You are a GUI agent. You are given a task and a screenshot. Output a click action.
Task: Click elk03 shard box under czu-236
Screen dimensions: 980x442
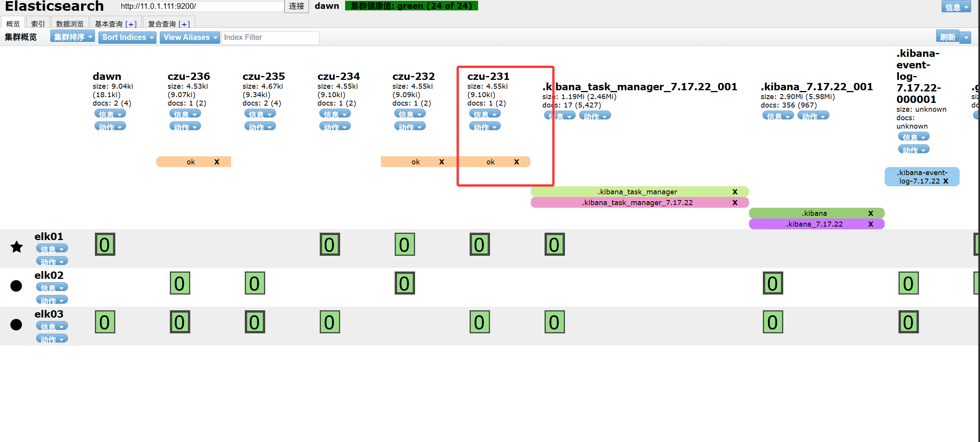click(180, 322)
